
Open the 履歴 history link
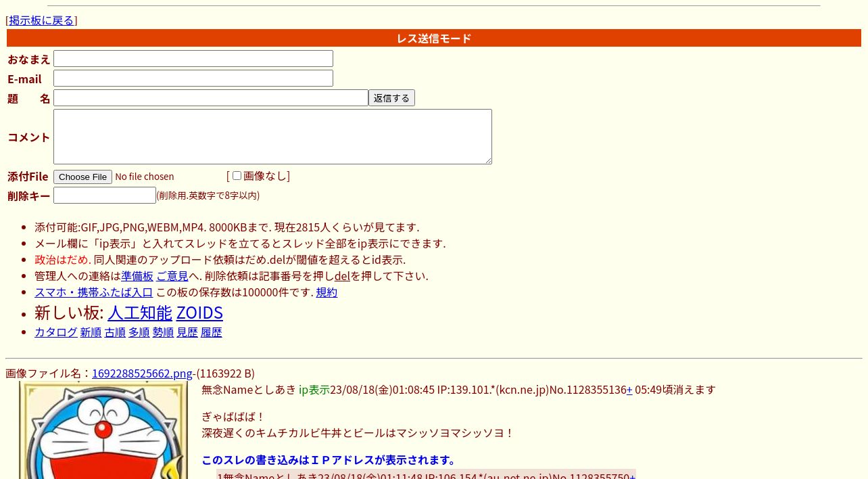click(212, 332)
